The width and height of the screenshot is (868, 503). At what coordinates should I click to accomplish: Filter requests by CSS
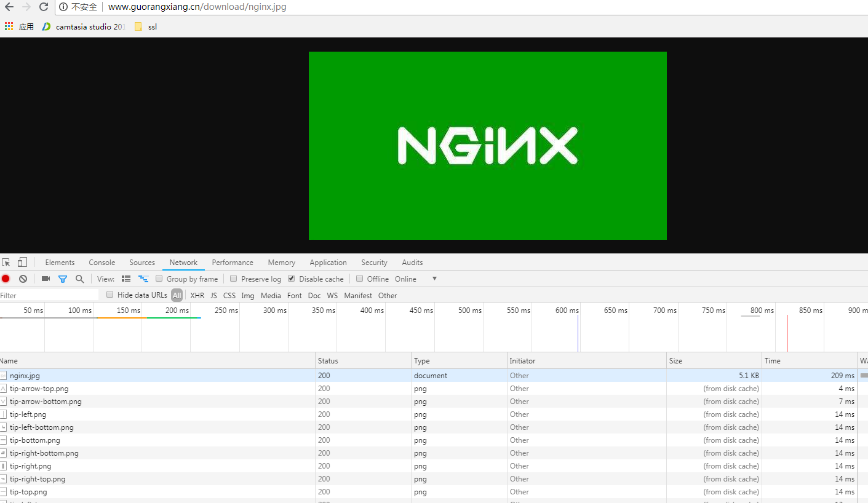[229, 295]
